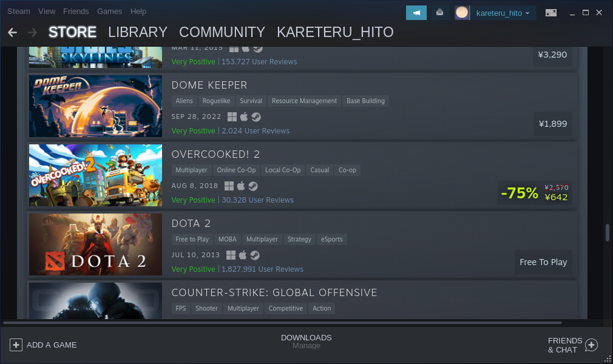Click the eSports tag
The width and height of the screenshot is (613, 364).
pos(331,239)
